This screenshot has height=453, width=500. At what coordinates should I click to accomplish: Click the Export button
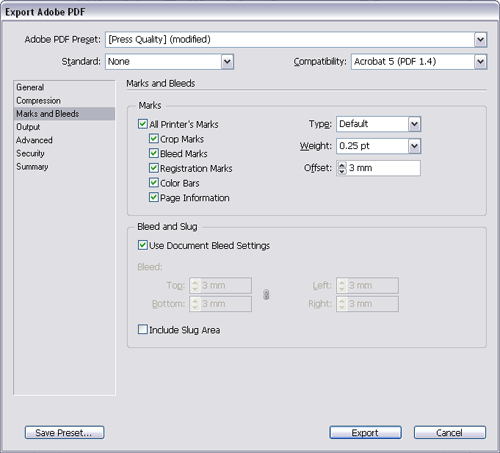[x=365, y=433]
